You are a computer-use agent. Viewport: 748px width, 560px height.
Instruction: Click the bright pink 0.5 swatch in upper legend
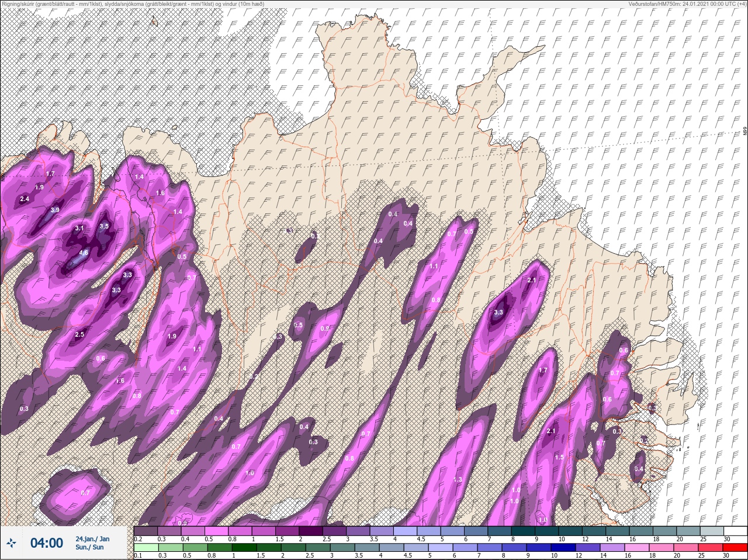217,531
